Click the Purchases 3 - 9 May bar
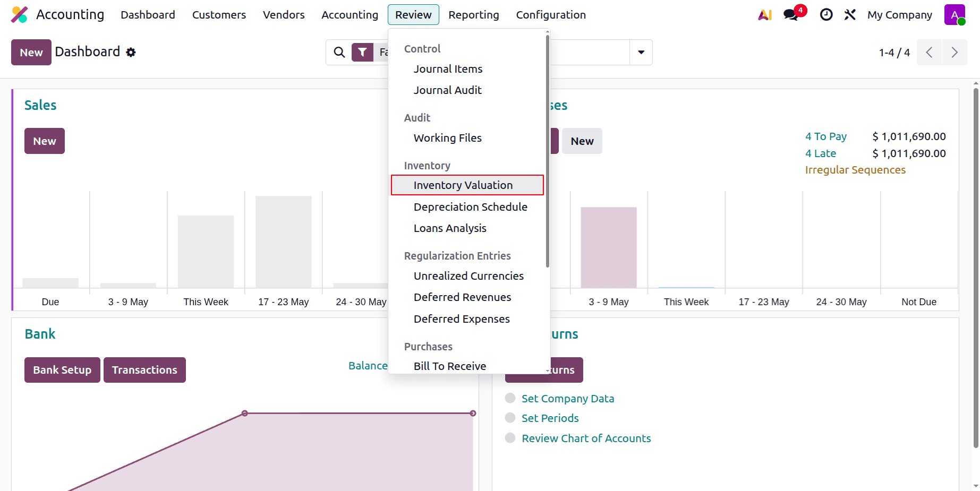This screenshot has width=980, height=491. click(609, 247)
